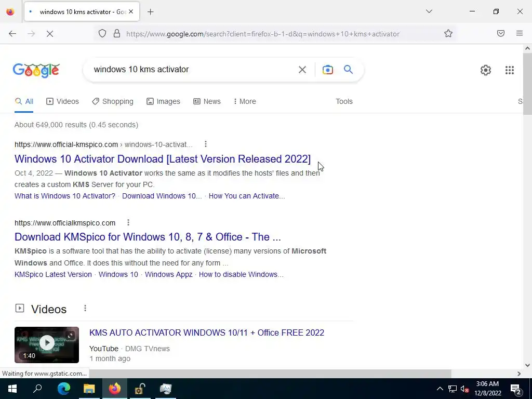Open 'Download Windows 10...' sitelink

[162, 196]
